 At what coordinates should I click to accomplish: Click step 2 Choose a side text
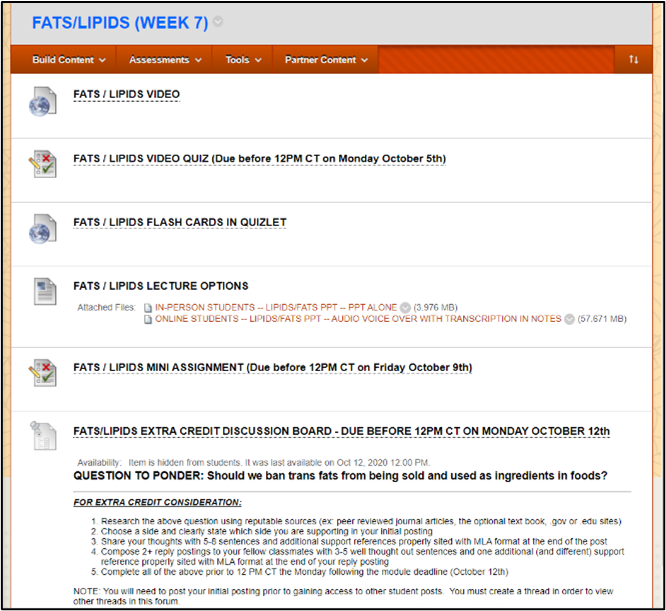coord(266,532)
